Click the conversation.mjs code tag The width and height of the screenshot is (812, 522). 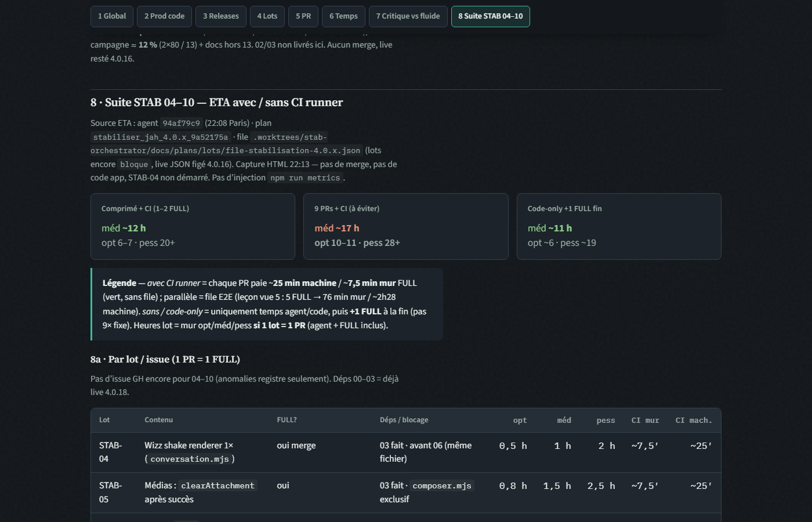click(x=190, y=459)
